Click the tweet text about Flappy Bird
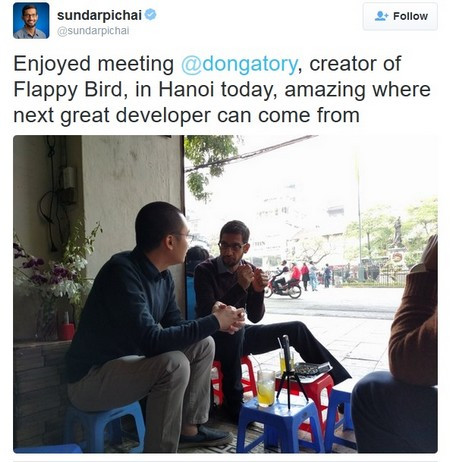450x462 pixels. click(x=222, y=89)
